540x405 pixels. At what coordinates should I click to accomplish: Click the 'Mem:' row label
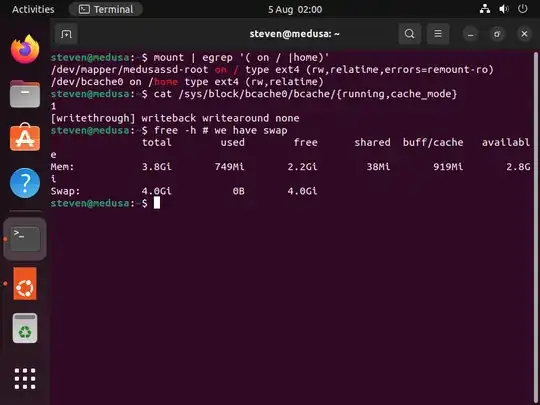pyautogui.click(x=62, y=167)
